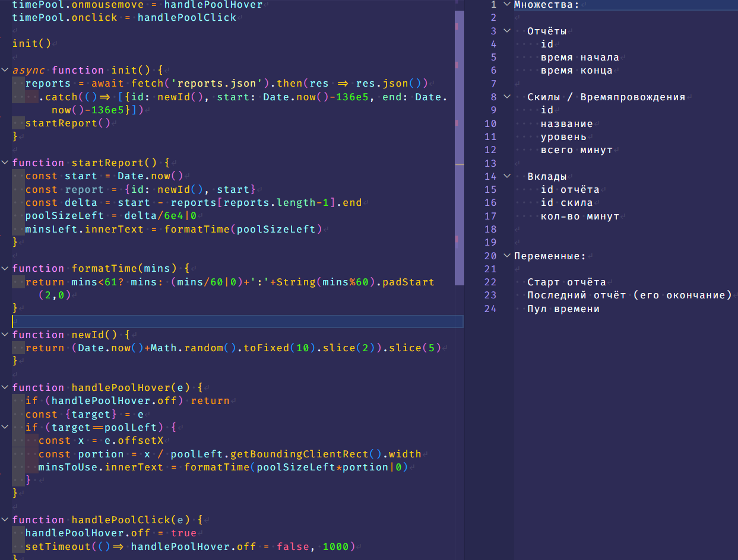
Task: Click line number 7 in the right gutter
Action: (493, 84)
